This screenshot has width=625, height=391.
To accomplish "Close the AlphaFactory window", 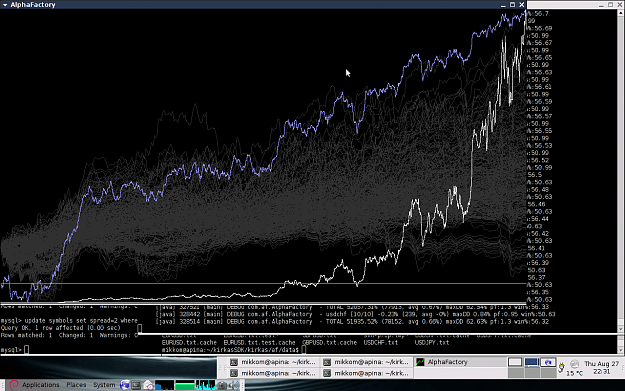I will [x=522, y=5].
